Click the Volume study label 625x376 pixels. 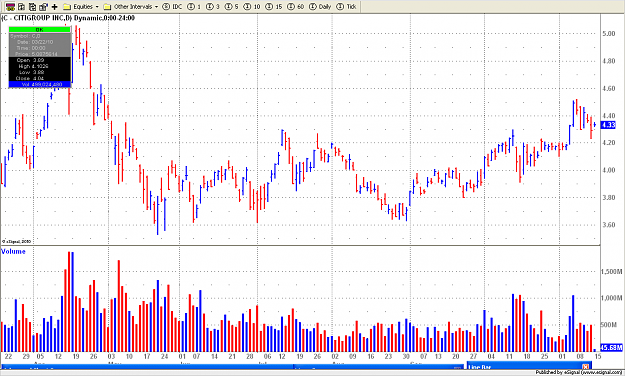click(x=13, y=251)
